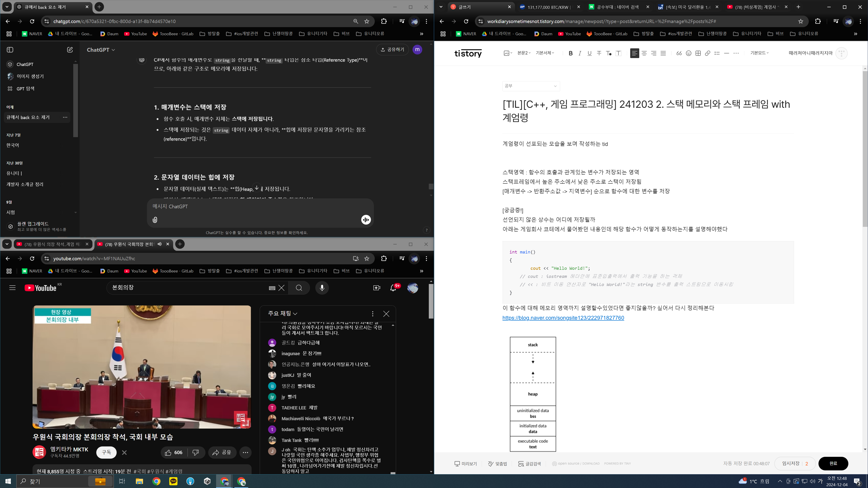
Task: Expand the 주요 채팅 chat mode dropdown
Action: click(x=282, y=314)
